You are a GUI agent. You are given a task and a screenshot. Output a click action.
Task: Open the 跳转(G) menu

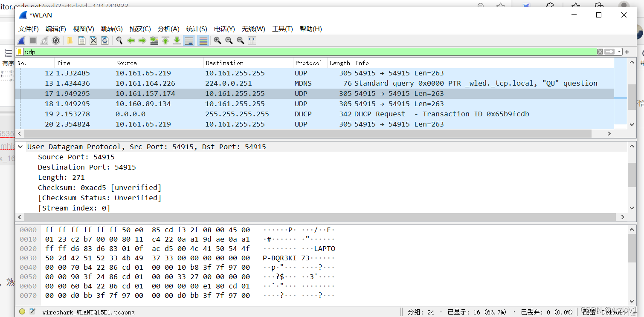(112, 29)
